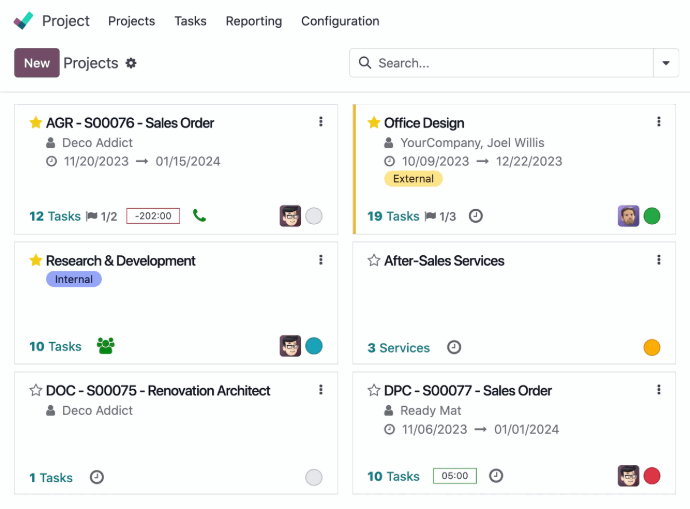Click the green phone icon on AGR project
Image resolution: width=690 pixels, height=509 pixels.
[199, 216]
